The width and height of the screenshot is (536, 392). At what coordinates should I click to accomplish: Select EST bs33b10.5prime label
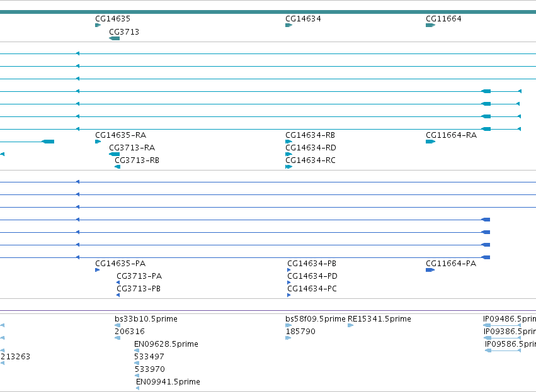point(146,319)
